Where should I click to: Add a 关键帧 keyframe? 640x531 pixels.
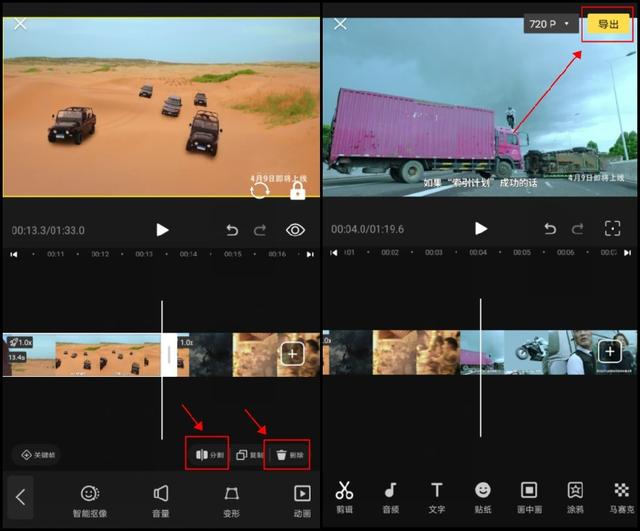pyautogui.click(x=38, y=455)
